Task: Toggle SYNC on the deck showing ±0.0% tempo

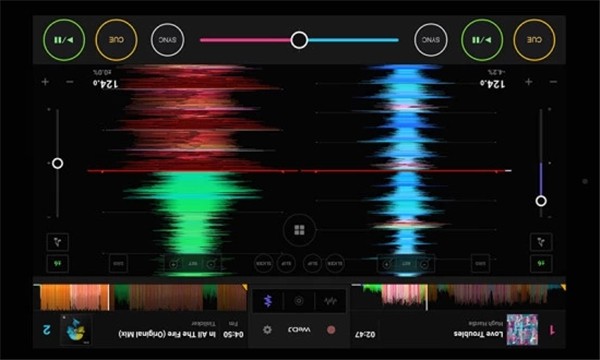Action: (168, 40)
